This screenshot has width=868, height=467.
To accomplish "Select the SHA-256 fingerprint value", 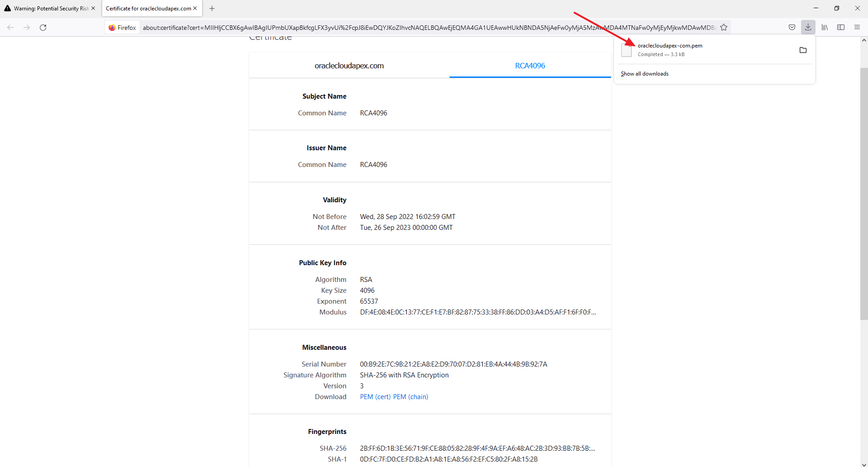I will click(478, 448).
